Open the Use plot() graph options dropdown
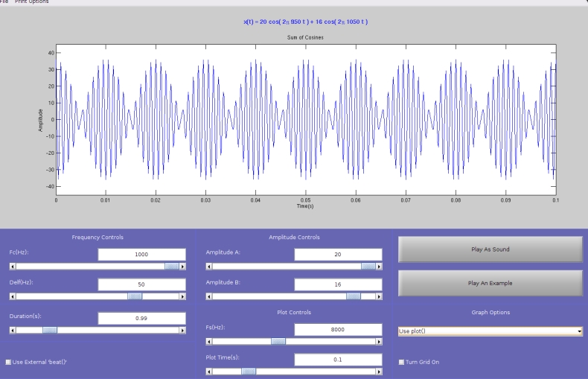 click(x=490, y=331)
